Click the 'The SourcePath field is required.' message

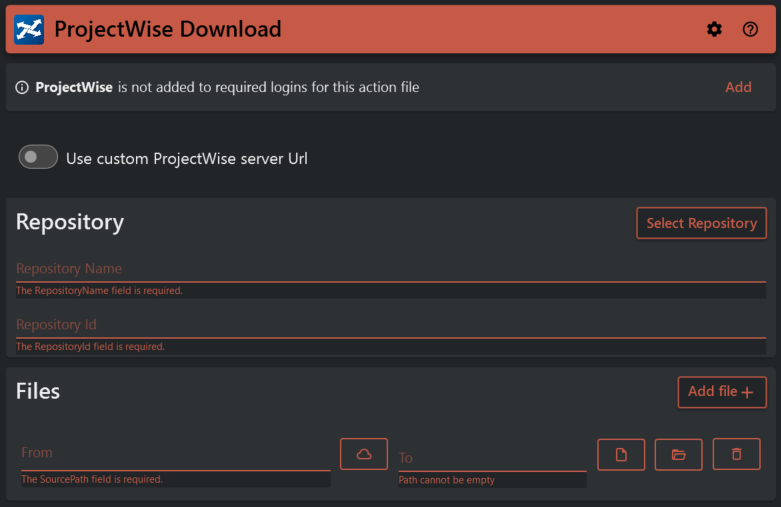click(x=92, y=479)
